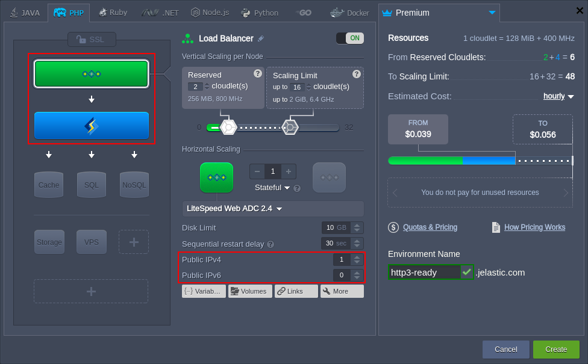Switch to the .NET tab
The height and width of the screenshot is (364, 588).
pyautogui.click(x=160, y=13)
